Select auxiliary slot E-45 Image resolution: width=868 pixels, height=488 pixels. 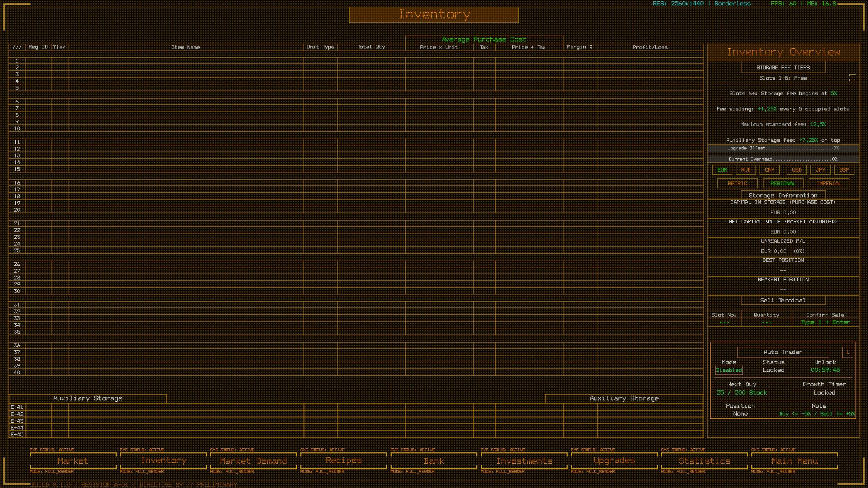(x=356, y=434)
